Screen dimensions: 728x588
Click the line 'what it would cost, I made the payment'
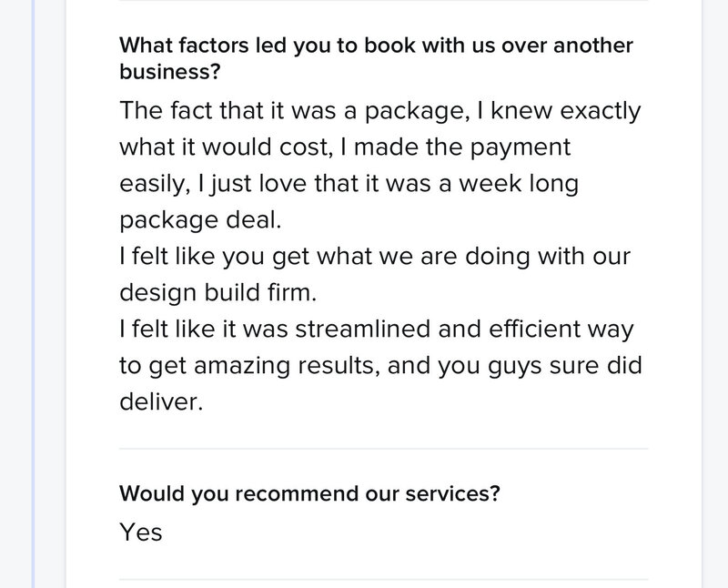pyautogui.click(x=345, y=147)
